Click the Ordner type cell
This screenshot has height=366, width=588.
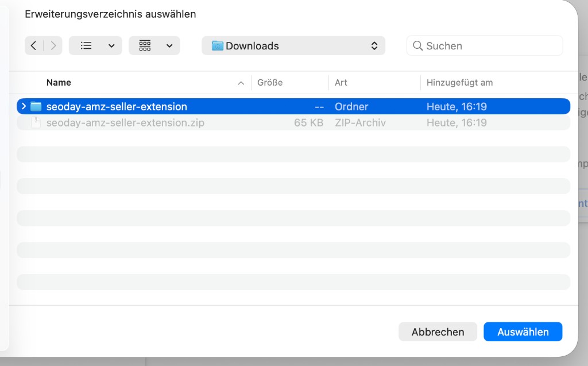click(x=351, y=107)
